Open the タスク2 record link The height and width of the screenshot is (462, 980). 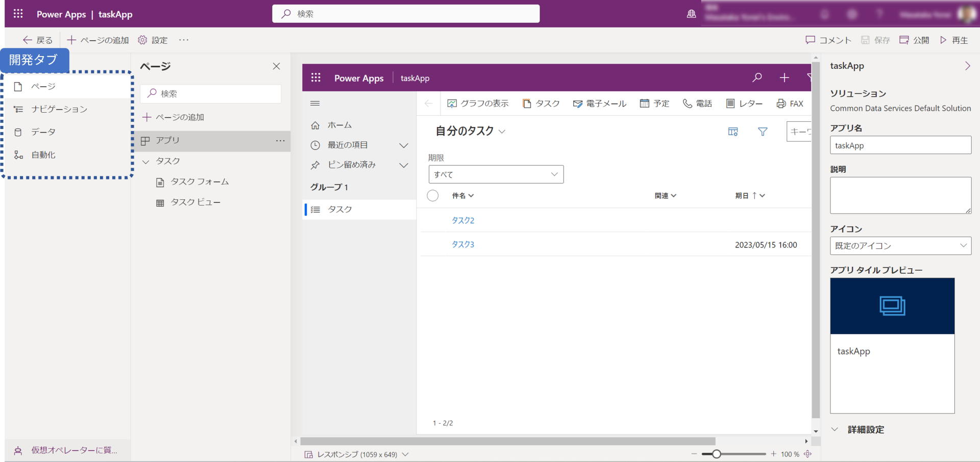pos(463,220)
